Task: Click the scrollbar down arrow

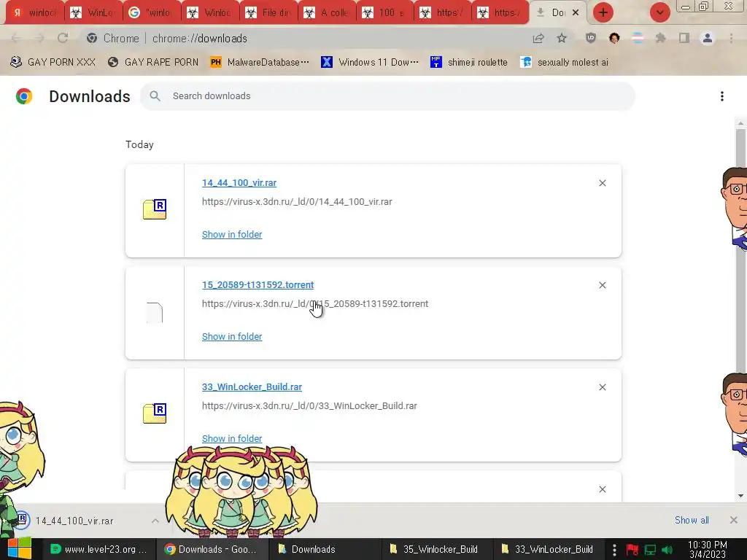Action: [740, 496]
